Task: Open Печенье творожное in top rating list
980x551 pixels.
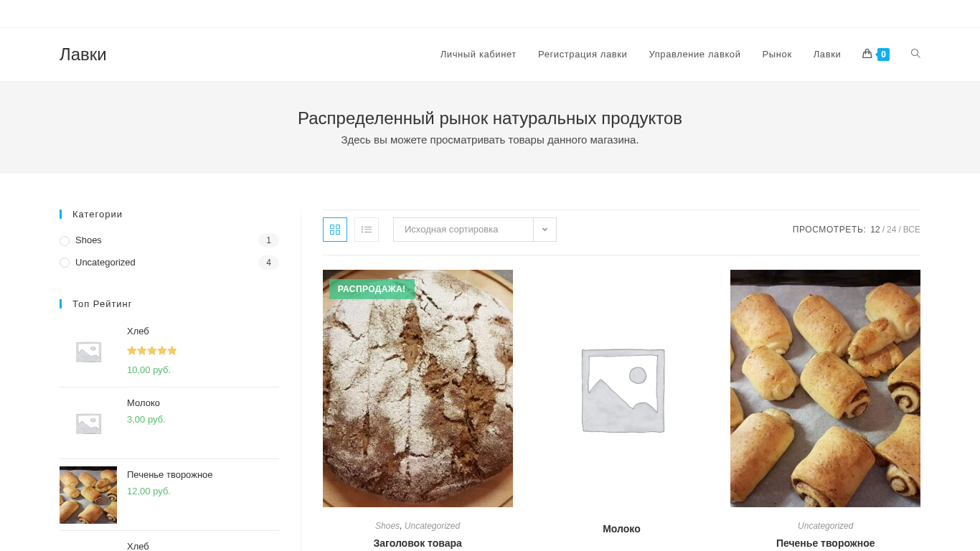Action: [170, 475]
